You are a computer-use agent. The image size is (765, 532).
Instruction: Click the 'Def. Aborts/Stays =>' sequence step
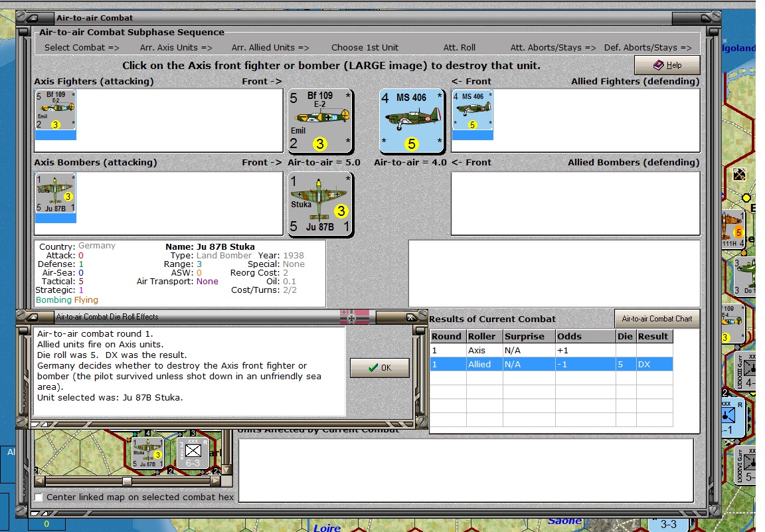[648, 47]
